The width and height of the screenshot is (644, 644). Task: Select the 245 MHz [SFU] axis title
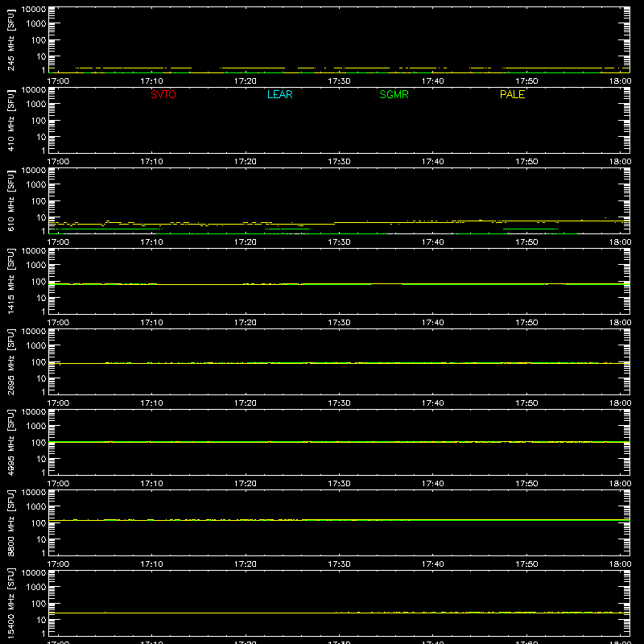pos(11,39)
